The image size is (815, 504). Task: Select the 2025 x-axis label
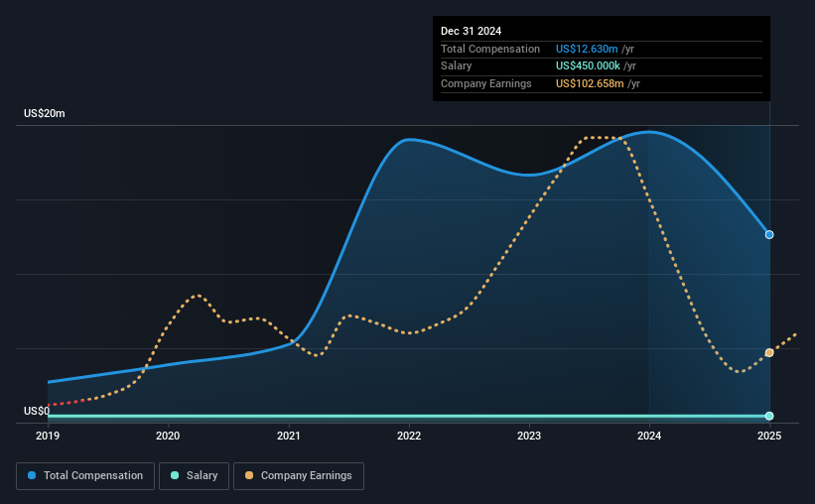coord(769,436)
